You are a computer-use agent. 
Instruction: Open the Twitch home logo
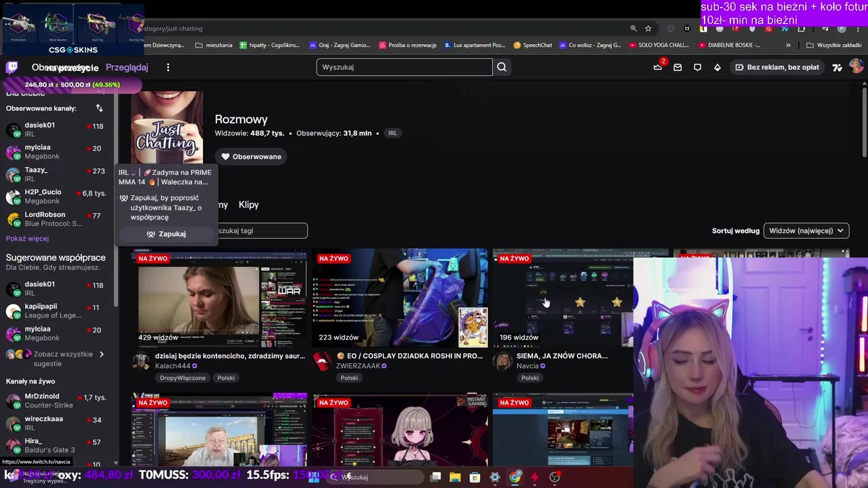[x=12, y=67]
